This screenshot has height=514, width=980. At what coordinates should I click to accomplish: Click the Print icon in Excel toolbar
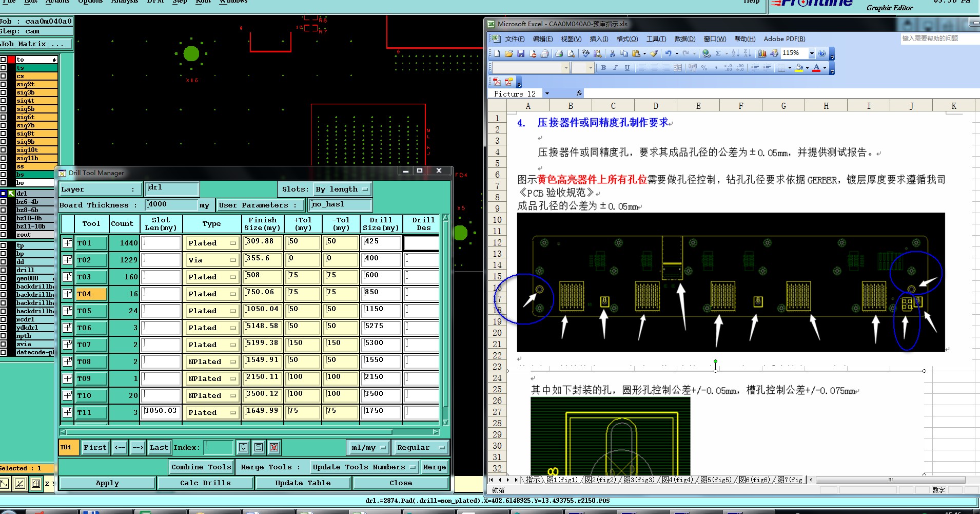(x=559, y=53)
